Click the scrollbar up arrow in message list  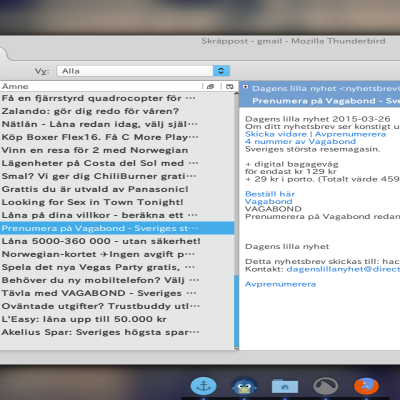pyautogui.click(x=237, y=94)
